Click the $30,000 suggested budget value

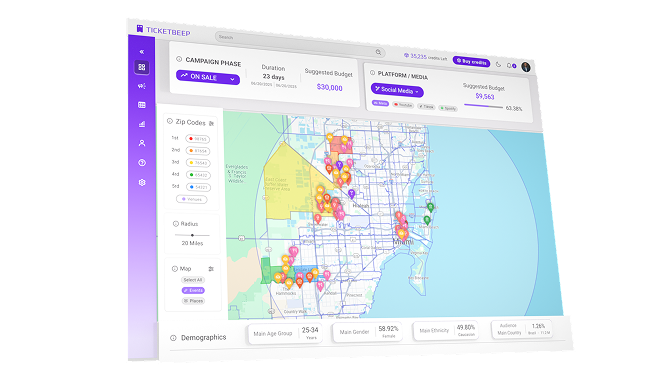[330, 87]
